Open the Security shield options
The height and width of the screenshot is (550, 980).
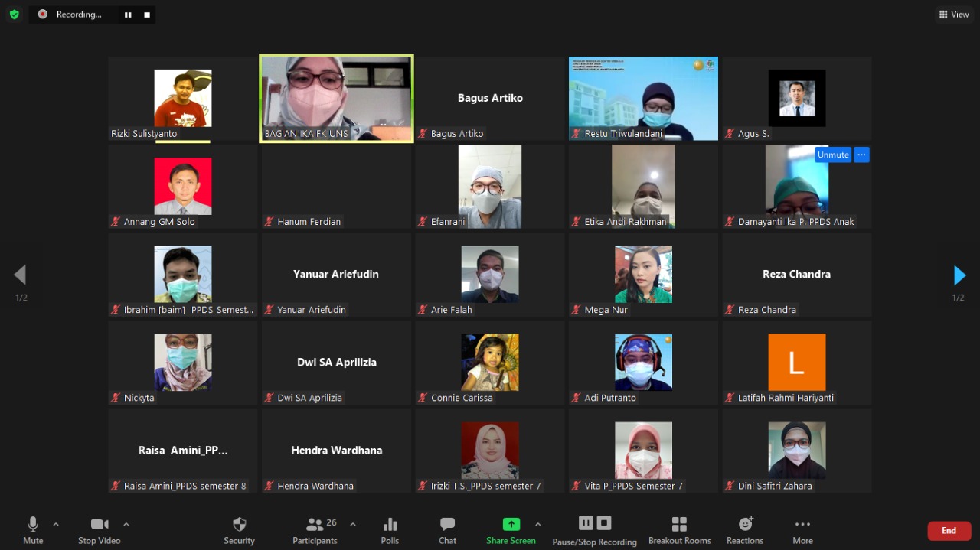239,525
